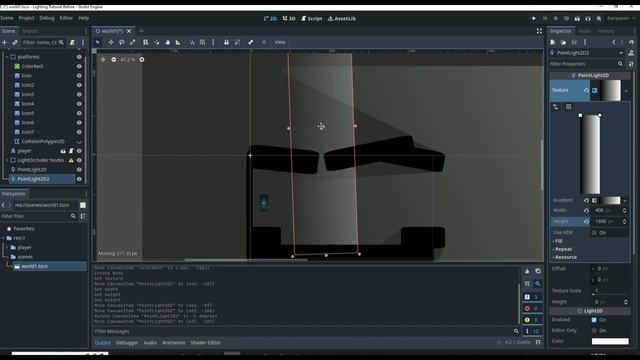Switch to the Import dock tab

tap(30, 31)
